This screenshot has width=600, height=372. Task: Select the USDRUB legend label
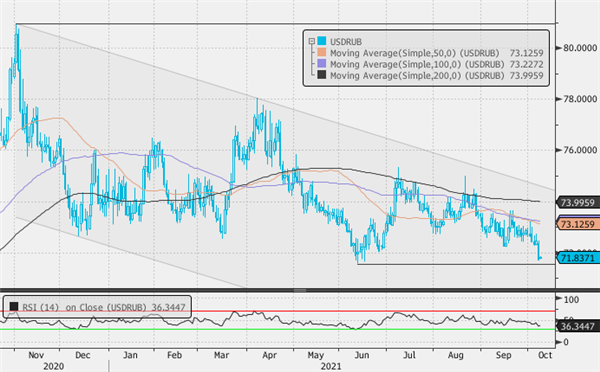346,41
